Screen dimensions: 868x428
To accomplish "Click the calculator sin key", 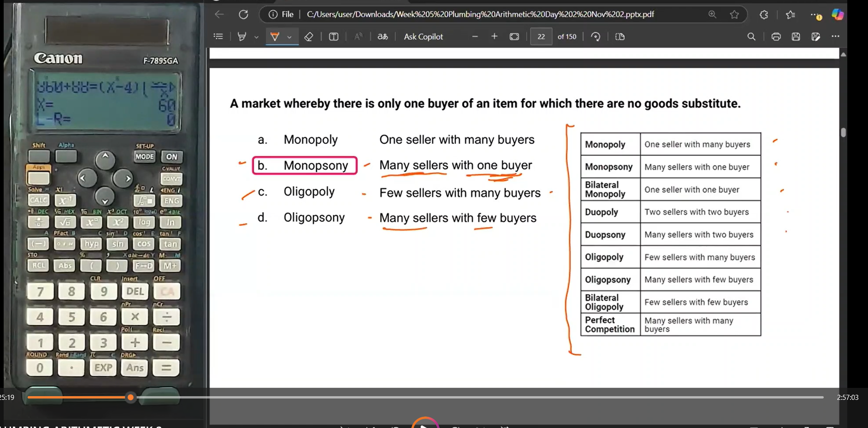I will (118, 244).
